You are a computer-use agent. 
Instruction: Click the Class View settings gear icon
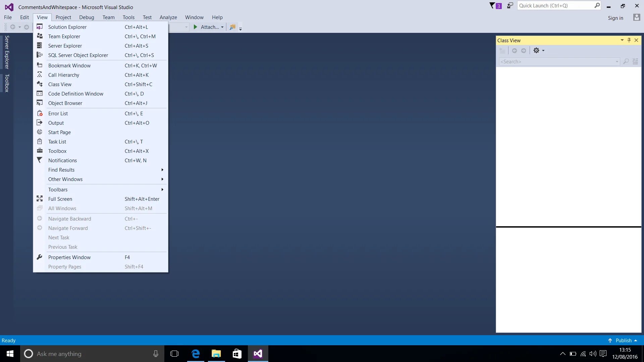pos(536,51)
